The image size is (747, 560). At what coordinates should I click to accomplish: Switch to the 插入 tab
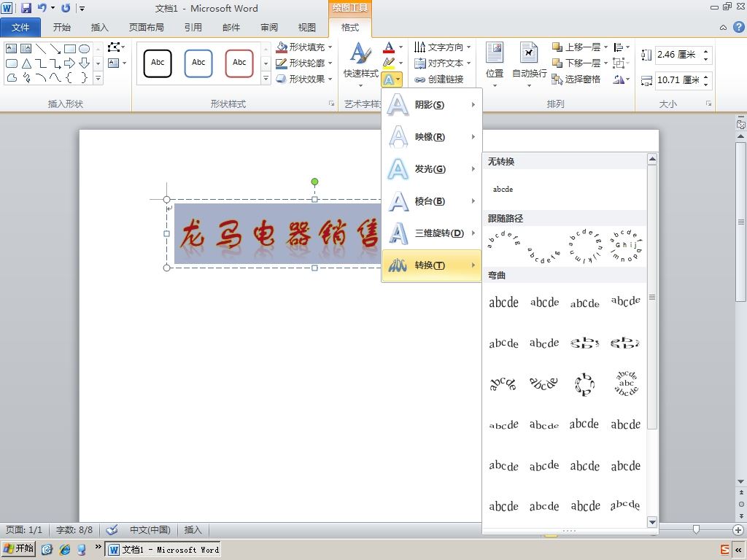tap(99, 28)
